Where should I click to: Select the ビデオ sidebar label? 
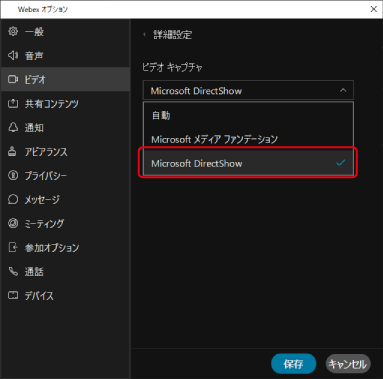tap(35, 79)
